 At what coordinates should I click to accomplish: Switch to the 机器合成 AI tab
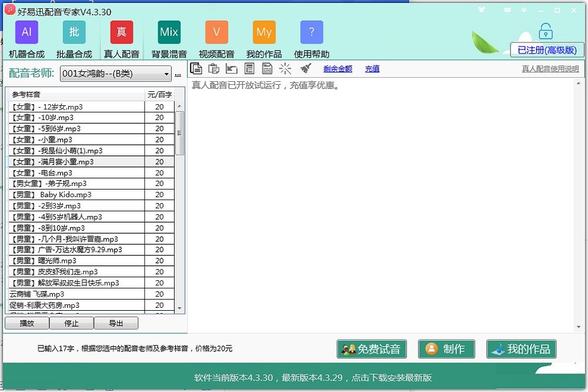tap(26, 40)
